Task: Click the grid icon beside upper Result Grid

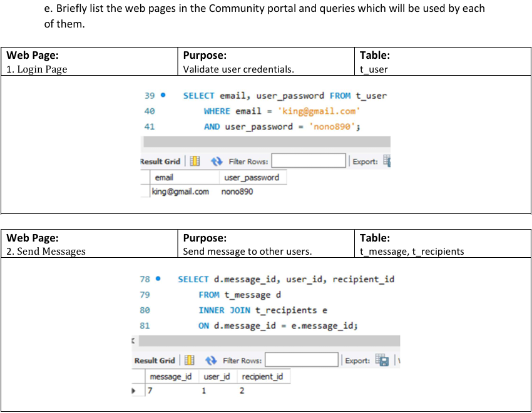Action: click(x=195, y=161)
